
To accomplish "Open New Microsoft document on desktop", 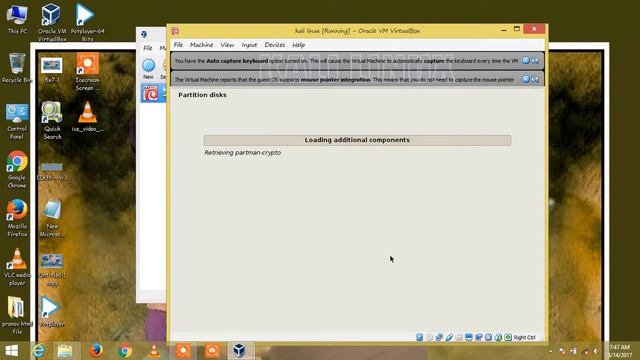I will tap(52, 218).
